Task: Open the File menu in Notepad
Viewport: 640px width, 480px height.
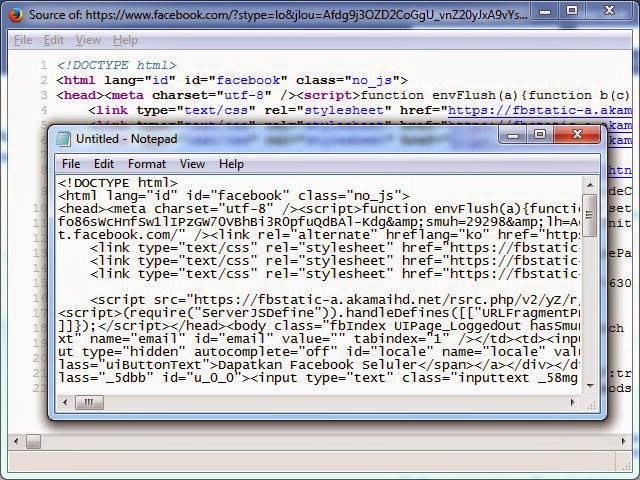Action: (x=71, y=164)
